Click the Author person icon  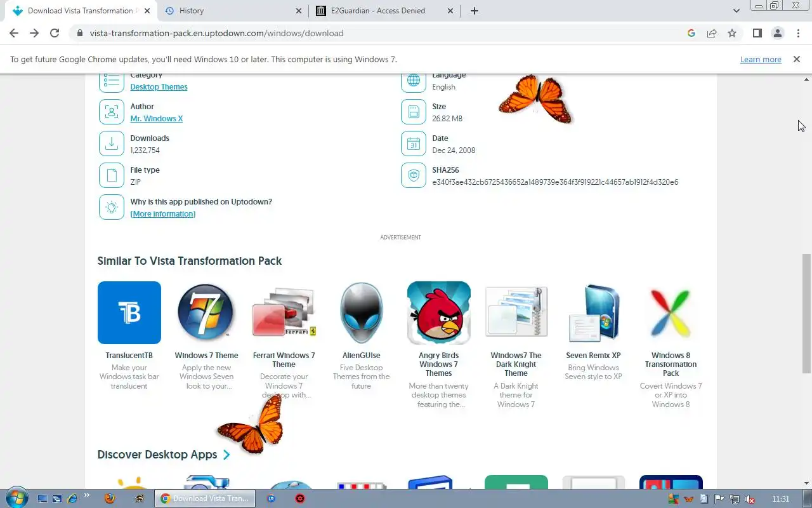coord(112,112)
